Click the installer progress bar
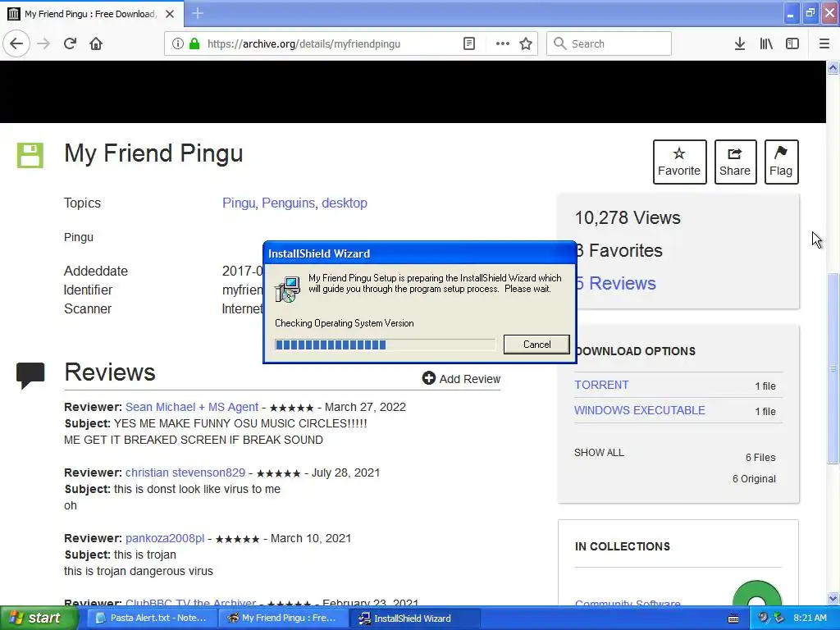The height and width of the screenshot is (630, 840). tap(386, 345)
